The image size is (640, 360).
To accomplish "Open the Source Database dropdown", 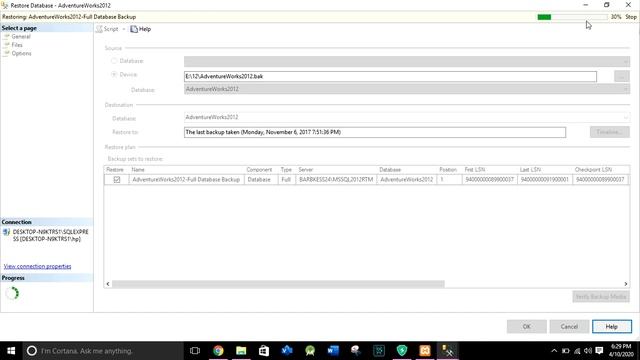I will 407,61.
